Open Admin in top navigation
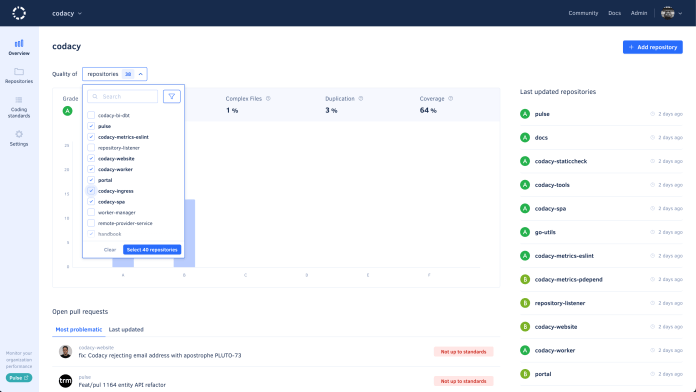696x392 pixels. coord(639,13)
